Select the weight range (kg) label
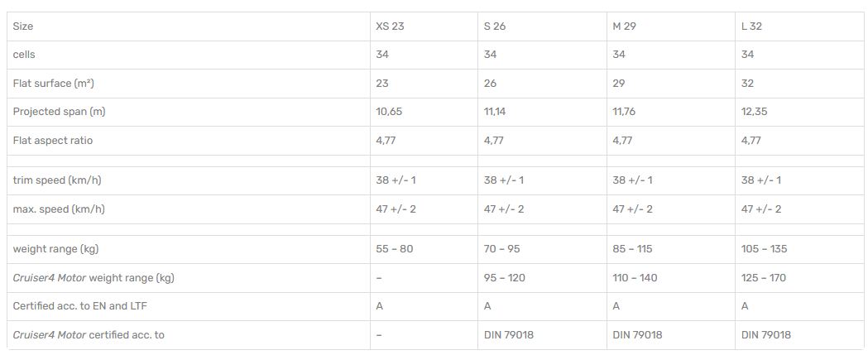Viewport: 868px width, 355px height. (x=55, y=249)
